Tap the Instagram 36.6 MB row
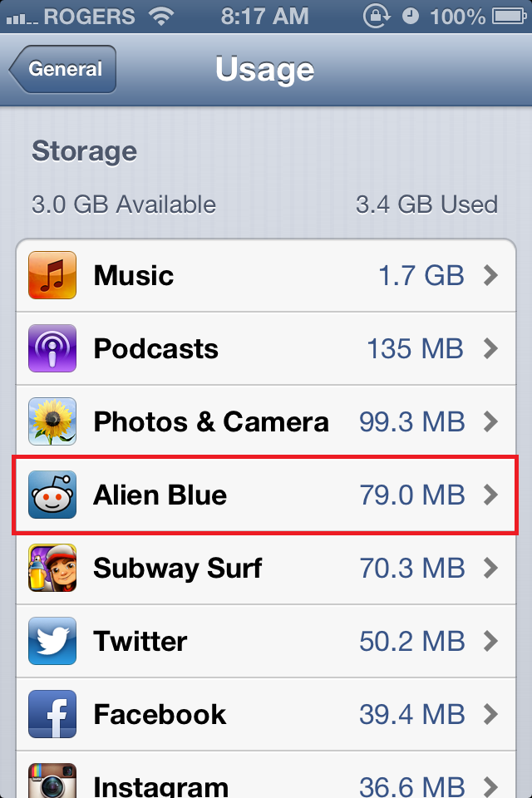Image resolution: width=532 pixels, height=798 pixels. pos(266,775)
